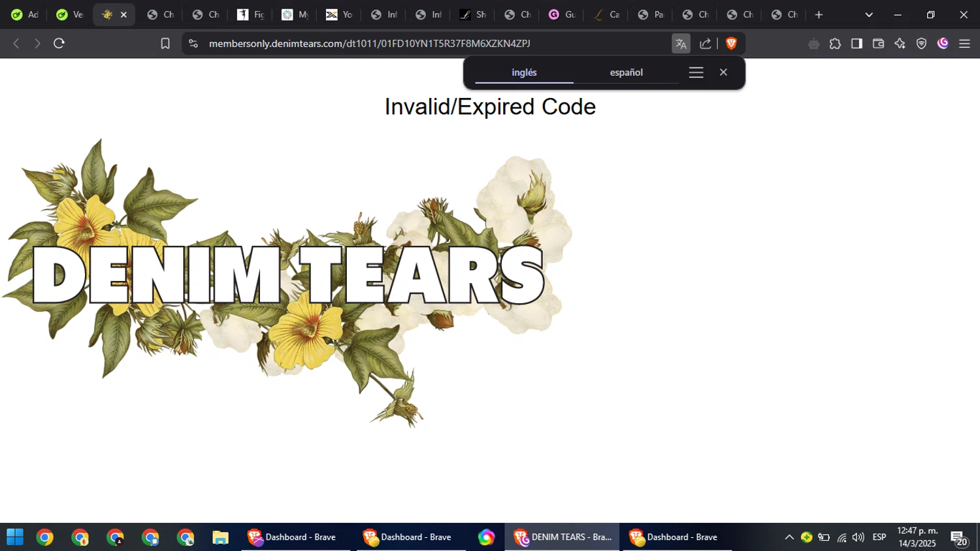This screenshot has width=980, height=551.
Task: Switch to the 'Ad' browser tab
Action: (25, 14)
